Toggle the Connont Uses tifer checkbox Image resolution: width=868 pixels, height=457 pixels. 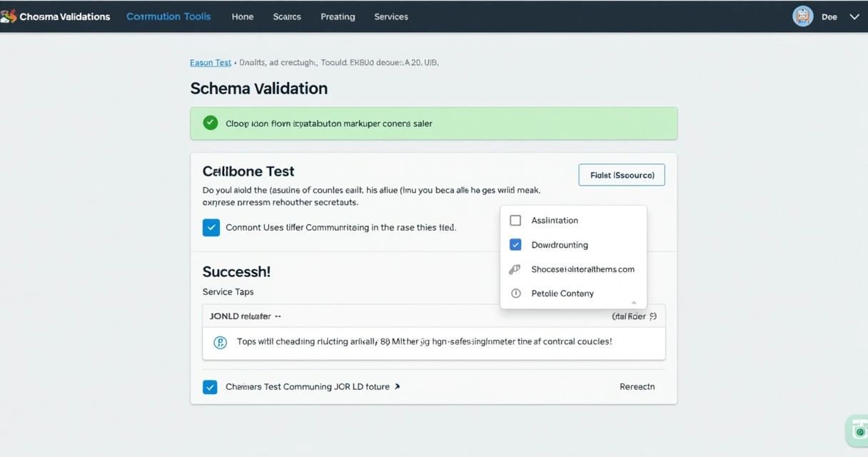[x=211, y=228]
